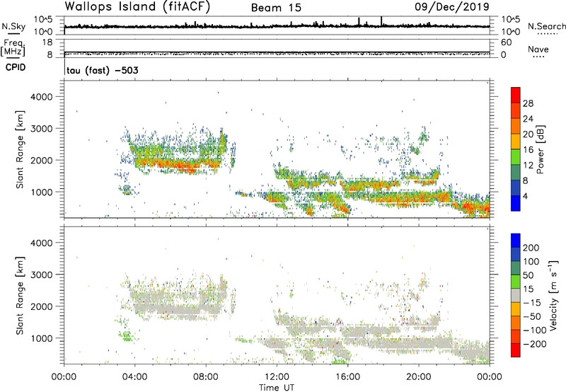Click the '16:00' time tick label
The height and width of the screenshot is (392, 566).
coord(347,377)
